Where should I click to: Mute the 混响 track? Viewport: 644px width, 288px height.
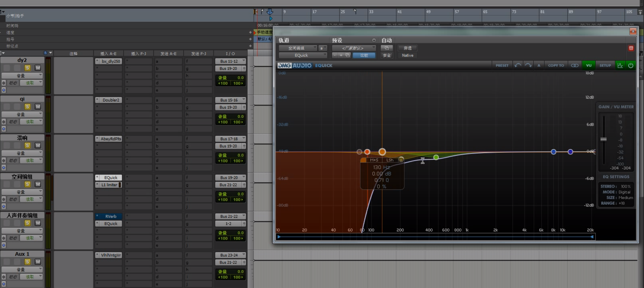[38, 145]
